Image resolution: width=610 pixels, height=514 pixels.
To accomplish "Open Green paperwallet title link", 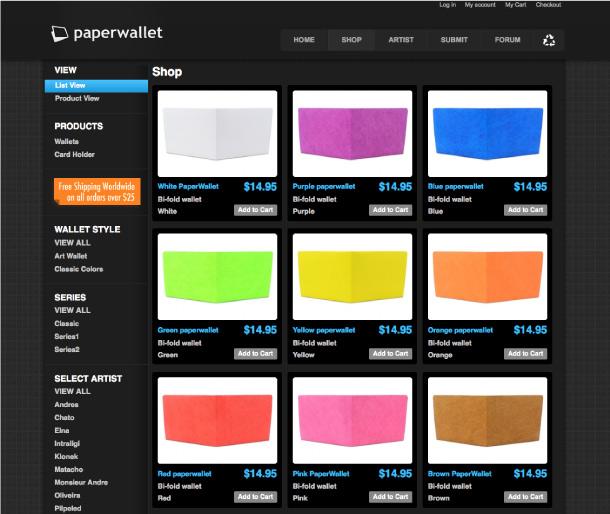I will pos(188,330).
